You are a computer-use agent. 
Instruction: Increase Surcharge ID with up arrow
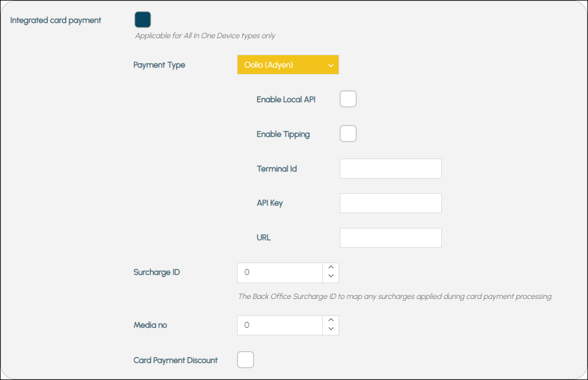(x=331, y=267)
